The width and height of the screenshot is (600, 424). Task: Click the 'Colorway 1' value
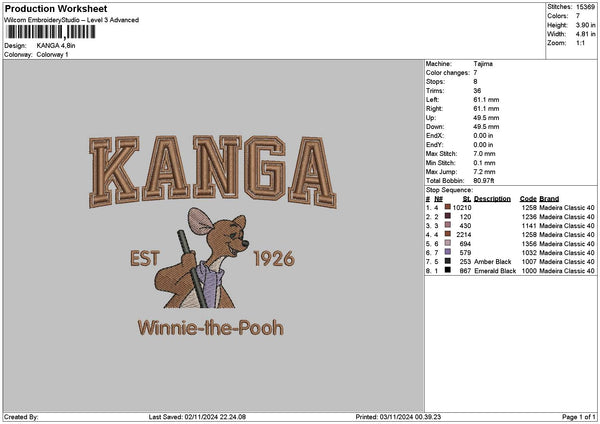pyautogui.click(x=52, y=55)
